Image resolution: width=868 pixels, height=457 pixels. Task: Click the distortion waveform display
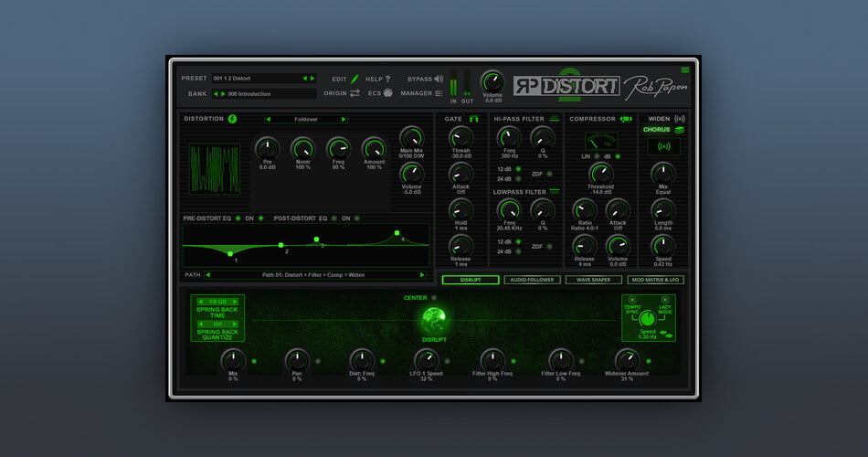215,169
